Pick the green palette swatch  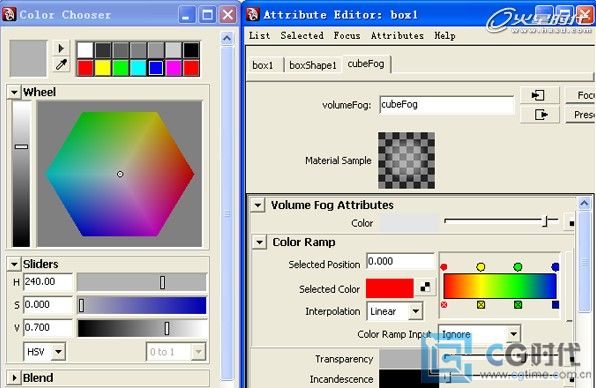pos(120,68)
